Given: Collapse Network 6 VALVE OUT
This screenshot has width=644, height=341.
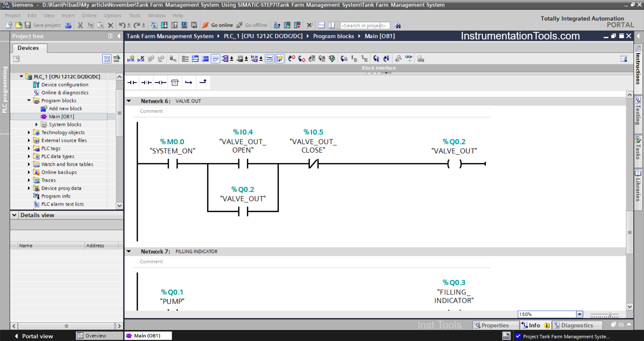Looking at the screenshot, I should [x=129, y=101].
